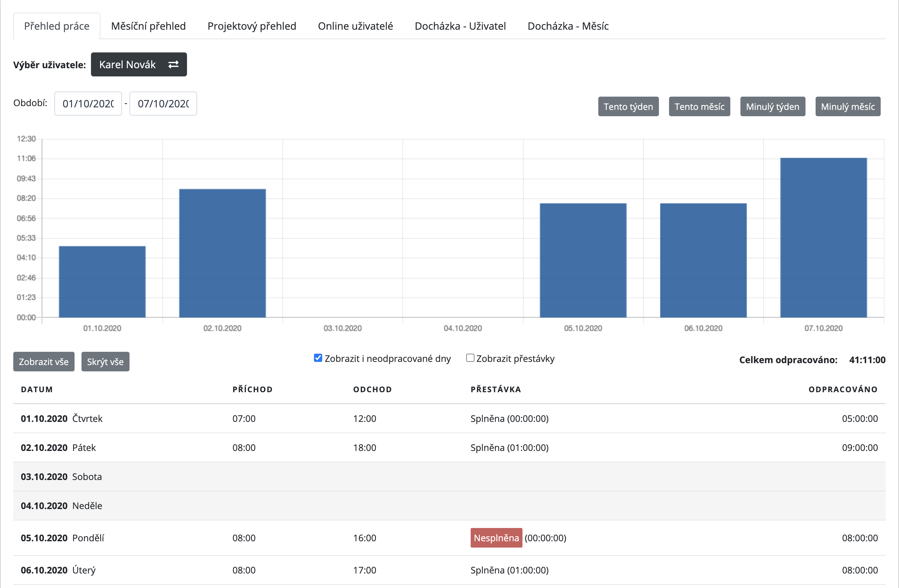This screenshot has width=899, height=588.
Task: Go to Online uživatelé tab
Action: click(x=355, y=26)
